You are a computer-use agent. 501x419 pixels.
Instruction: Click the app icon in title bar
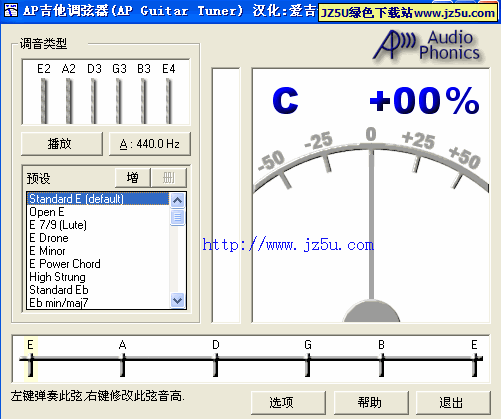[x=11, y=10]
